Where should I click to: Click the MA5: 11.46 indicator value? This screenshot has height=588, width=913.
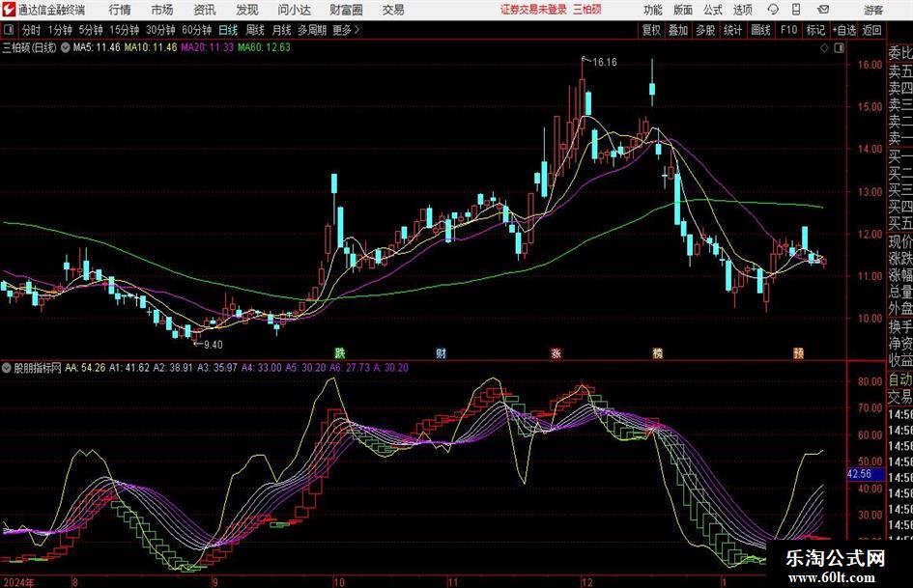coord(97,47)
